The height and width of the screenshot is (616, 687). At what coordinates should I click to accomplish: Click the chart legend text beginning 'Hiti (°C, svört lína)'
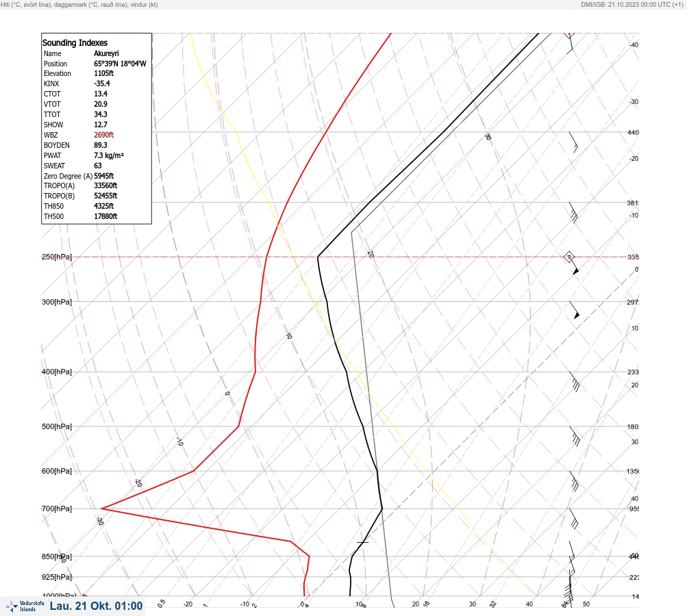click(79, 4)
